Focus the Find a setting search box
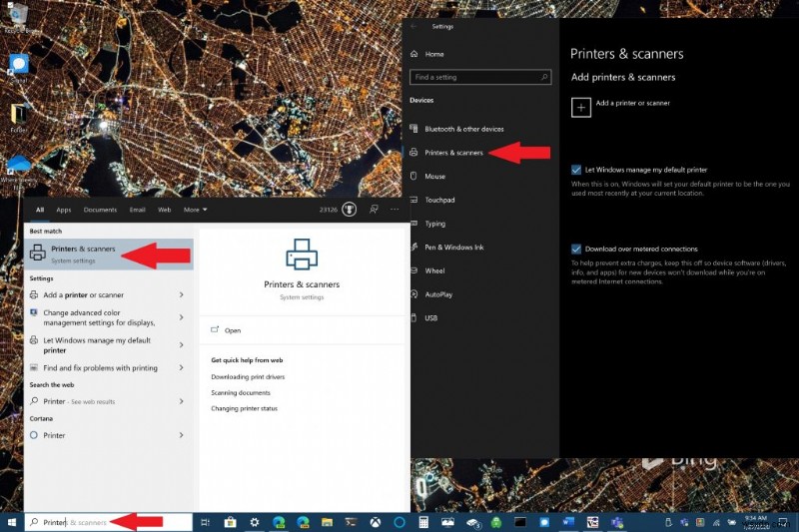The image size is (799, 532). point(480,77)
